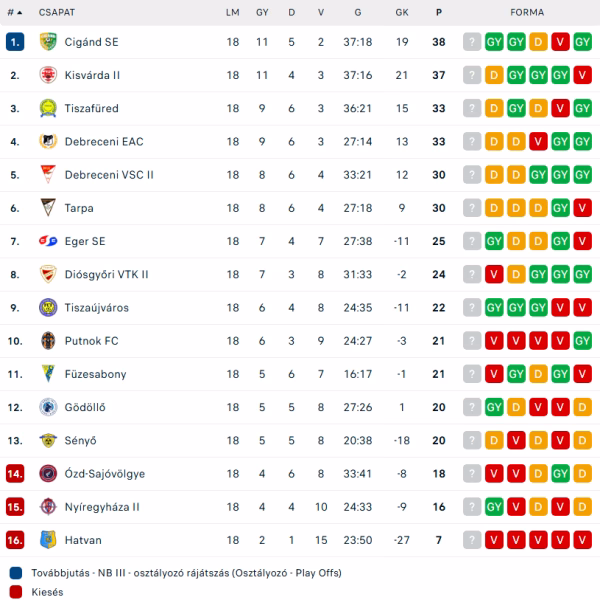Click the Diósgyőri VTK II crest
This screenshot has height=600, width=600.
click(x=47, y=274)
